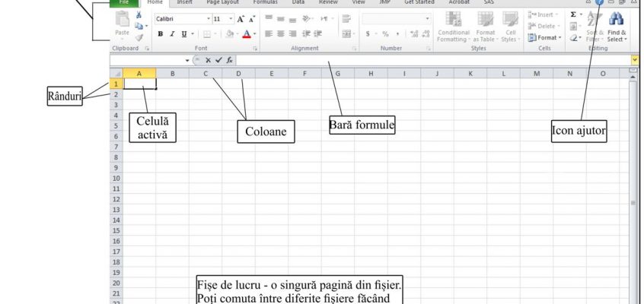Screen dimensions: 644x304
Task: Select the Format Painter brush
Action: 139,37
